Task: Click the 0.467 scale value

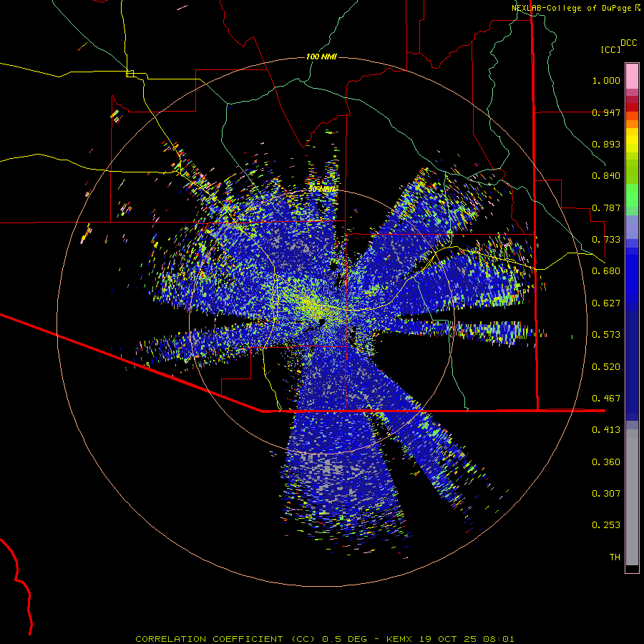Action: pyautogui.click(x=606, y=399)
